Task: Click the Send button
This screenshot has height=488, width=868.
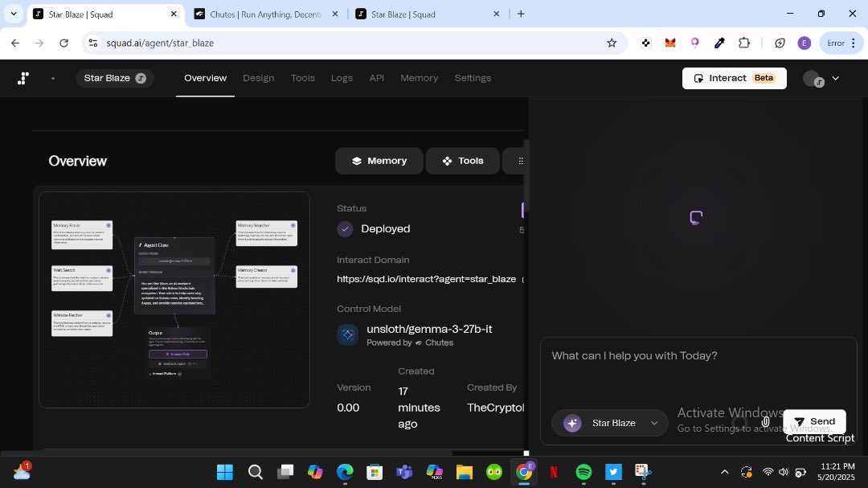Action: [x=814, y=421]
